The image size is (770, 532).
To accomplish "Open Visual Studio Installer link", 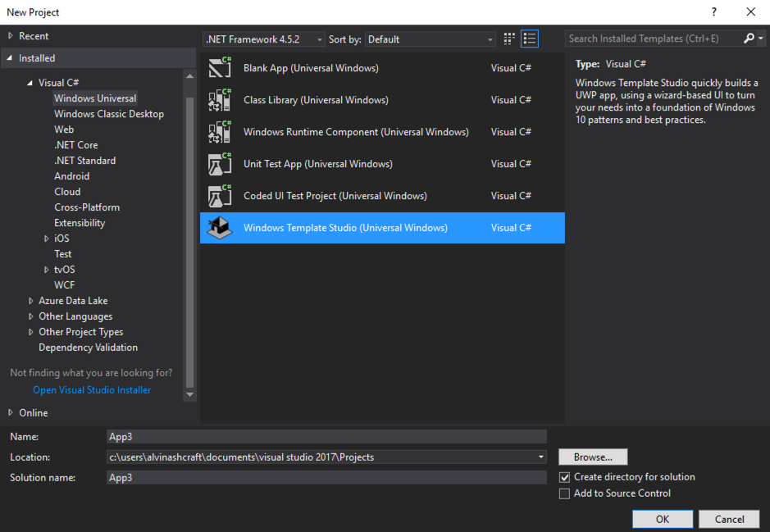I will coord(92,390).
